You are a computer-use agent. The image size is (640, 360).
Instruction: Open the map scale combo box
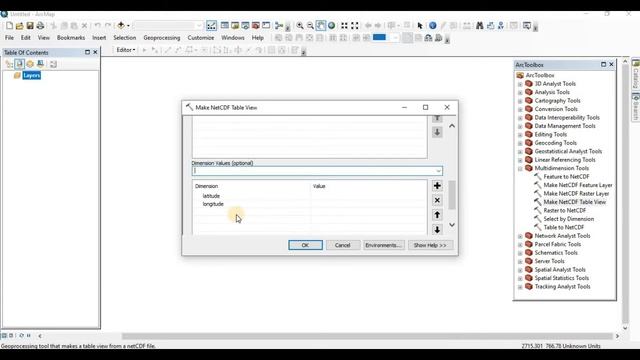[168, 26]
